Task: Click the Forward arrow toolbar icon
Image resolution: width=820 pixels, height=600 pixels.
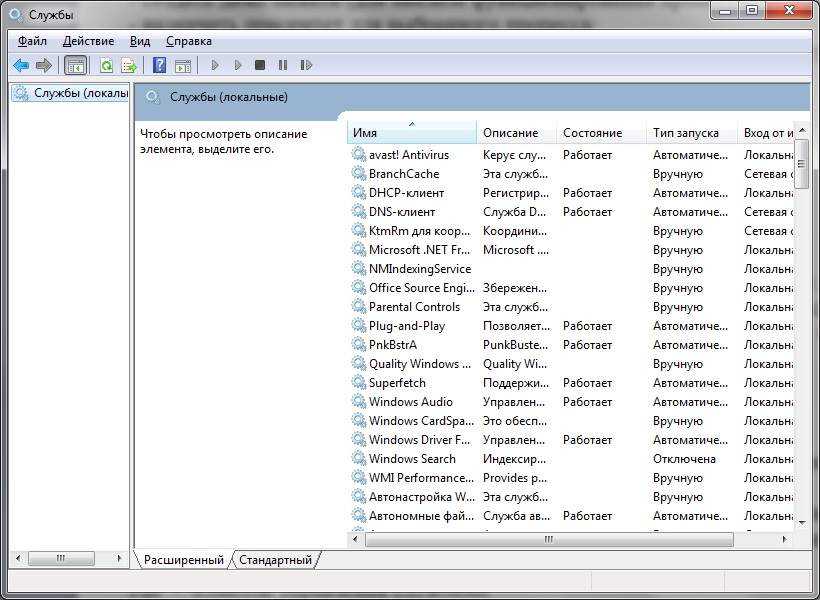Action: coord(43,65)
